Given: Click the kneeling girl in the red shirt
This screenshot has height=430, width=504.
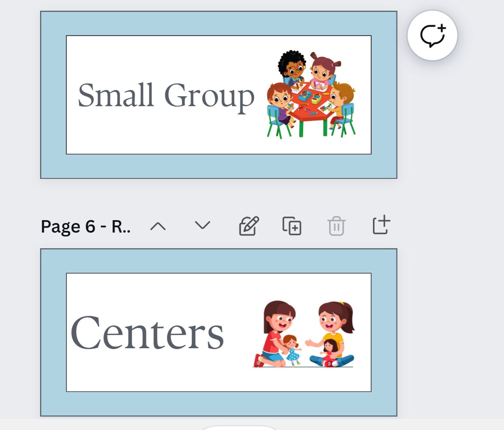Looking at the screenshot, I should coord(275,333).
